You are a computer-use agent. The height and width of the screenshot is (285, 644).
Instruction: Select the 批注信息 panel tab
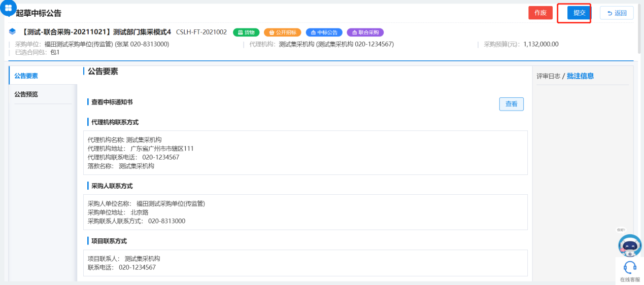point(580,76)
